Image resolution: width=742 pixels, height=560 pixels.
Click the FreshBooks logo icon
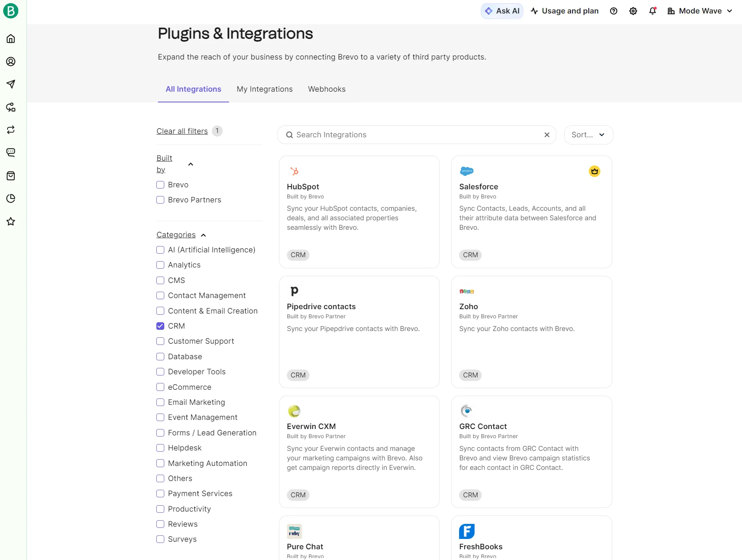coord(467,531)
